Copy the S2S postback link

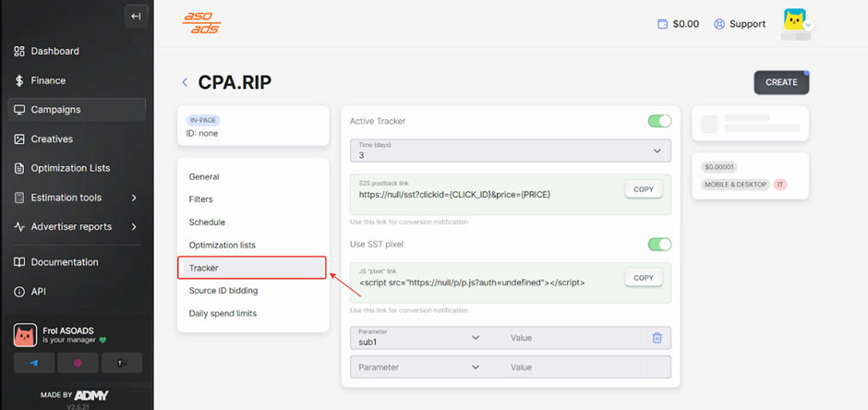click(x=643, y=189)
